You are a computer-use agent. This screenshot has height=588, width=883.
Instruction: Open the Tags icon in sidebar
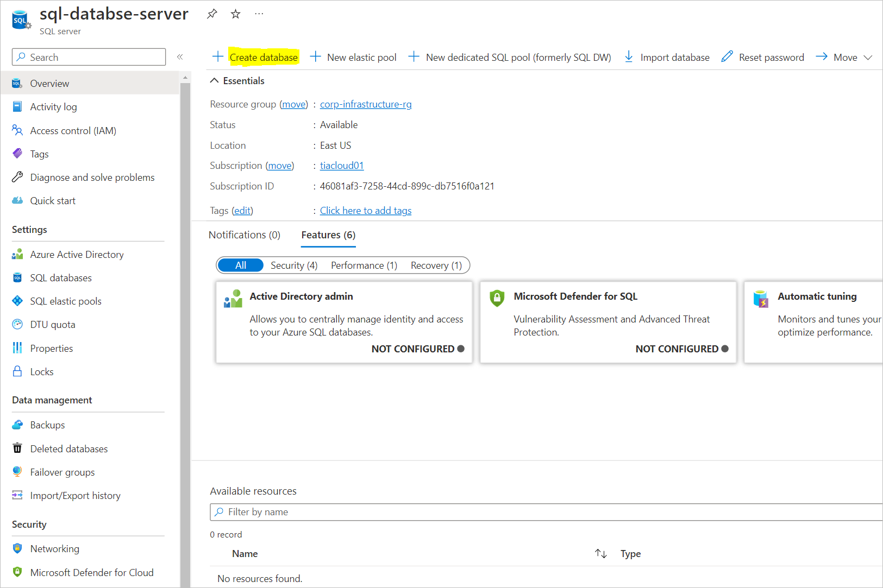tap(17, 154)
